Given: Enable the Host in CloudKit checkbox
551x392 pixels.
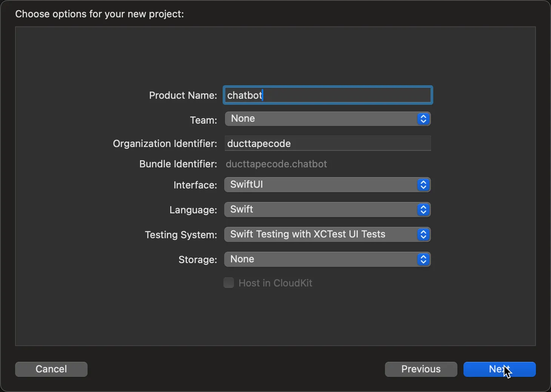Looking at the screenshot, I should pos(229,283).
